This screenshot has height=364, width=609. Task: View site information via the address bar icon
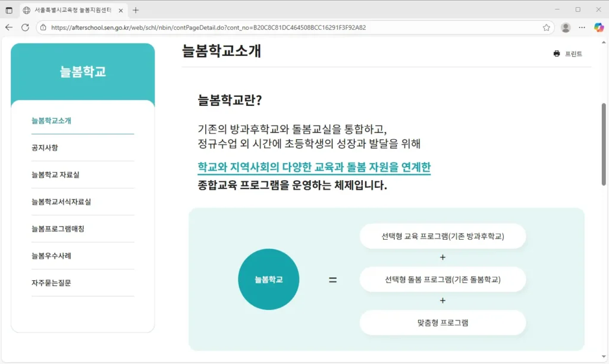click(x=42, y=27)
